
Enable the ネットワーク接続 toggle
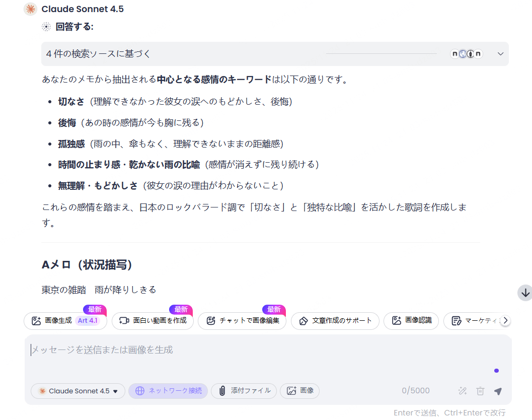point(168,391)
